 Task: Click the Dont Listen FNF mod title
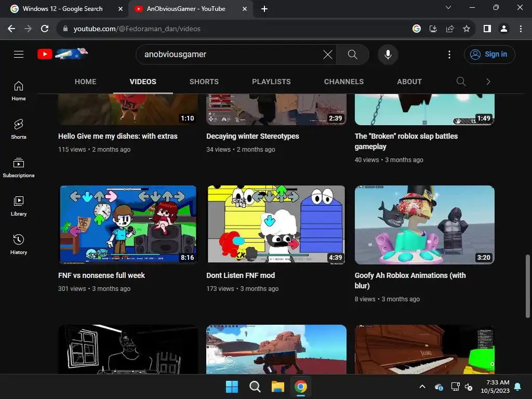pyautogui.click(x=241, y=275)
